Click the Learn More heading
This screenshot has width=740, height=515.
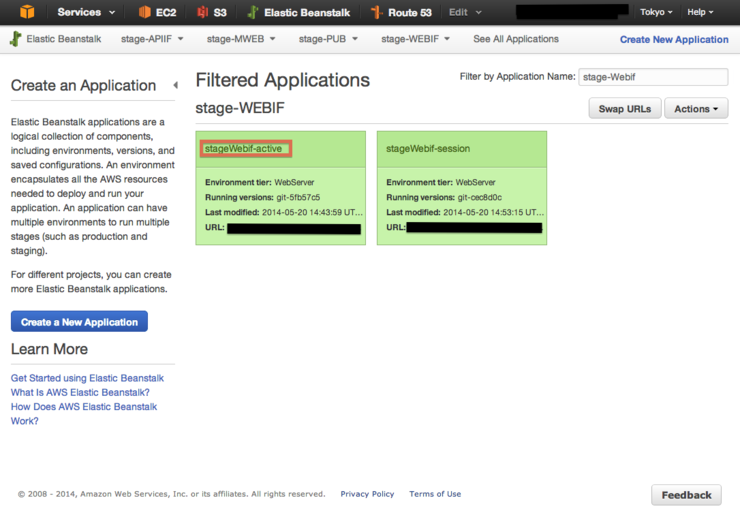(x=49, y=349)
